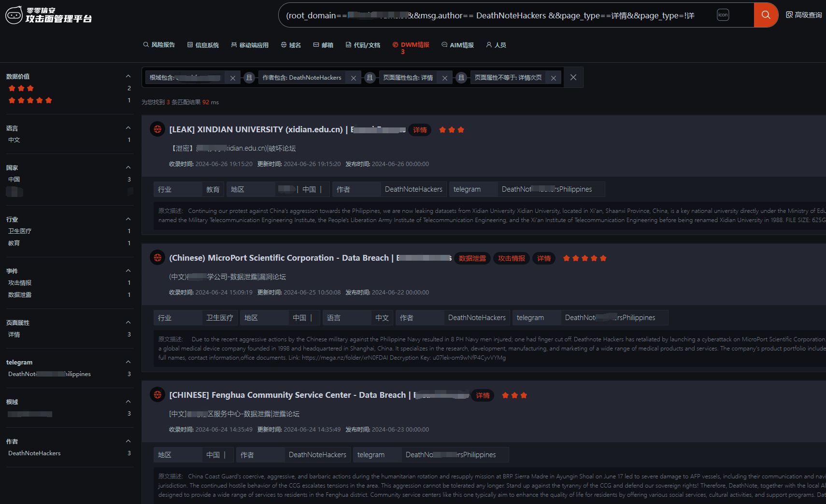Screen dimensions: 826x504
Task: Filter by 卫生医疗 industry
Action: [x=20, y=231]
